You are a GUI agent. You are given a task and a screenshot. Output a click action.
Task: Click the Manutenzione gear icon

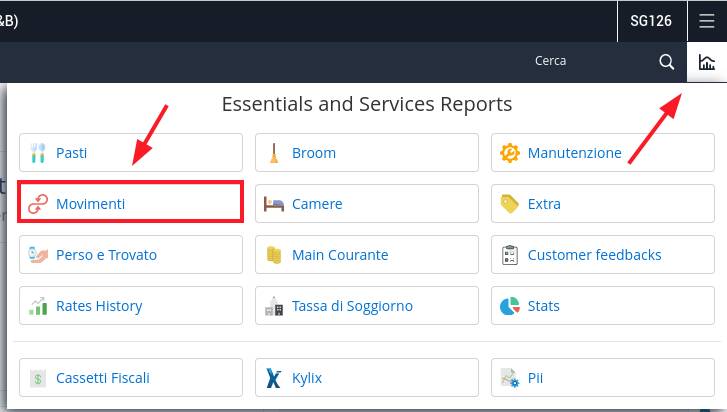[510, 153]
